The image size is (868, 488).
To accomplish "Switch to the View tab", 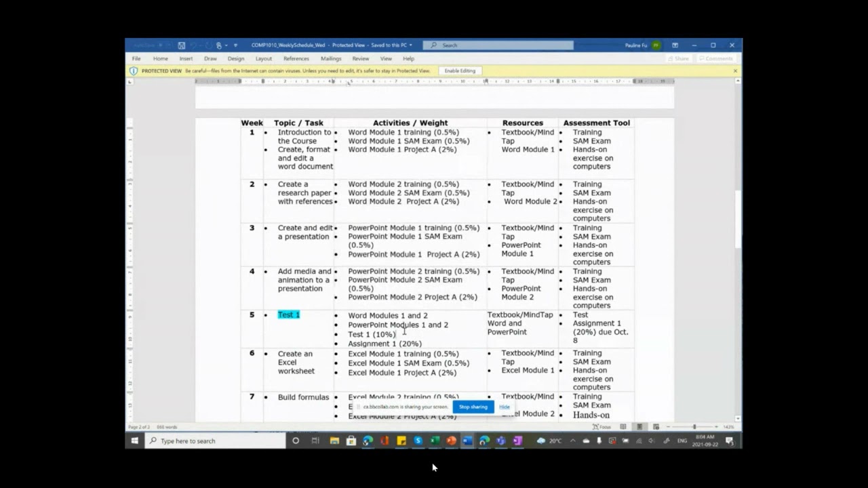I will pos(386,59).
